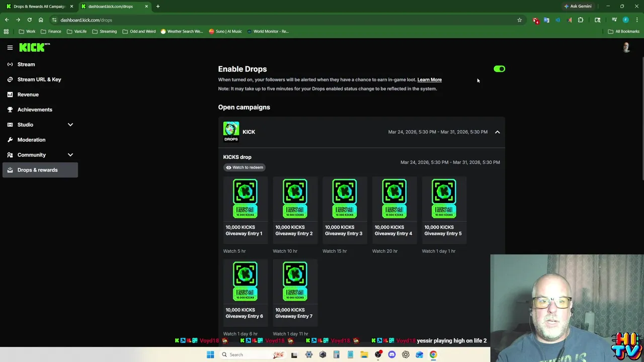Click Ask Gemini button
This screenshot has width=644, height=362.
(x=578, y=6)
